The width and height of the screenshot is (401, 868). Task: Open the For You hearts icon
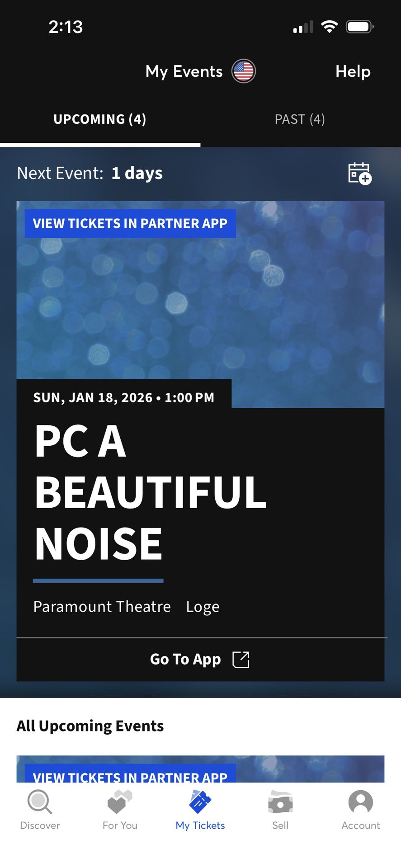[x=120, y=802]
